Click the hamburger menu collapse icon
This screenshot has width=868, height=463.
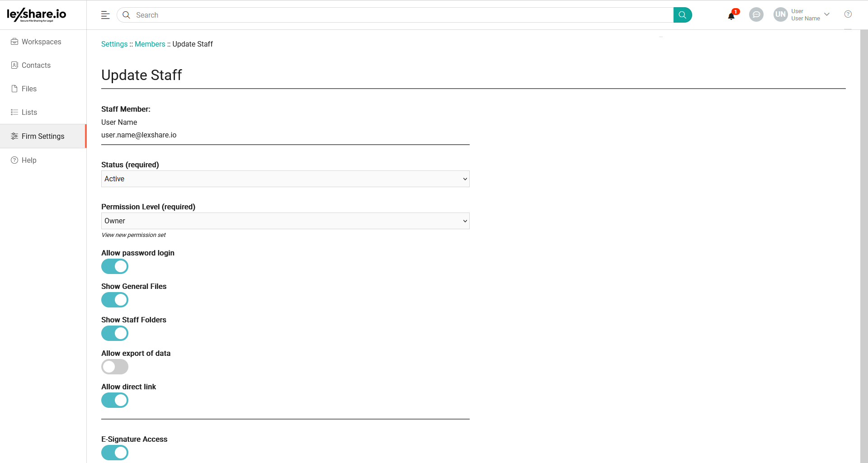[105, 15]
